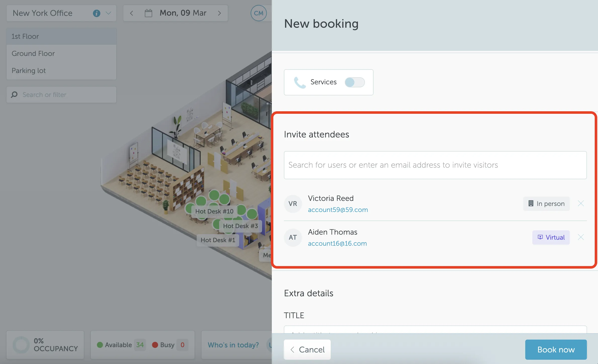This screenshot has height=364, width=598.
Task: Click the Book now button
Action: point(556,349)
